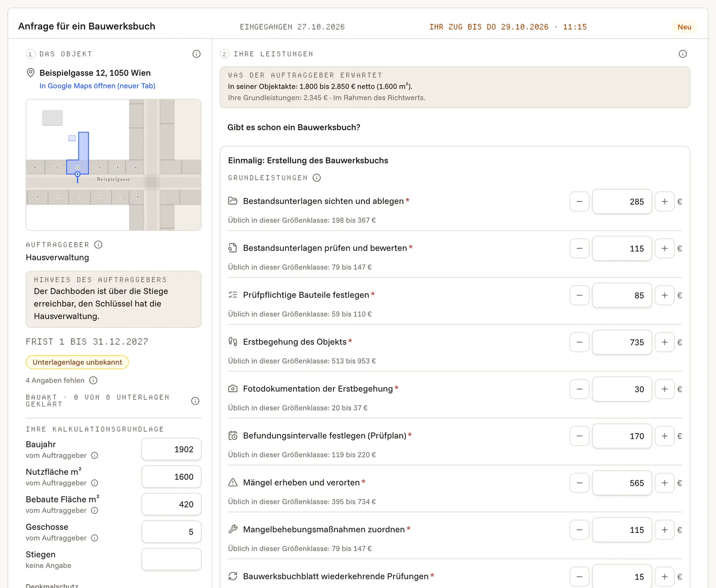Image resolution: width=716 pixels, height=588 pixels.
Task: Open address in Google Maps link
Action: pos(97,86)
